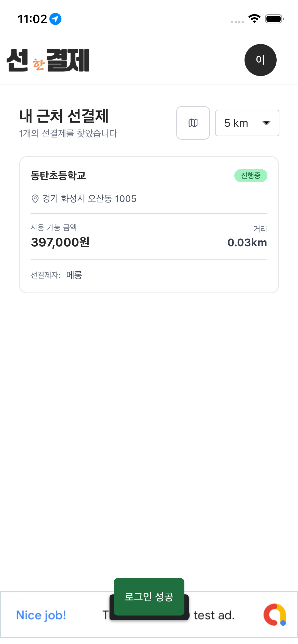Open the 동탄초등학교 prepayment card title
This screenshot has height=644, width=298.
point(58,175)
